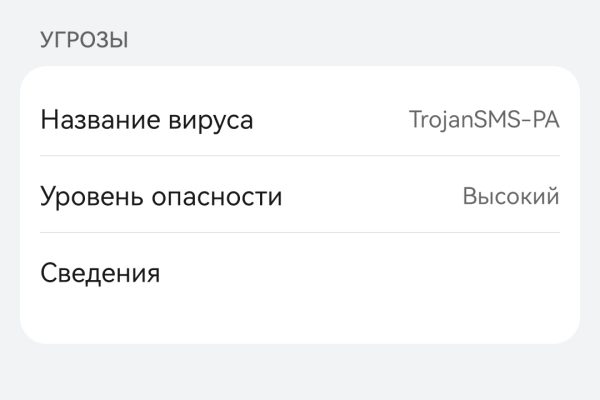The image size is (600, 400).
Task: Select "Trojan" part of the virus name
Action: tap(441, 120)
